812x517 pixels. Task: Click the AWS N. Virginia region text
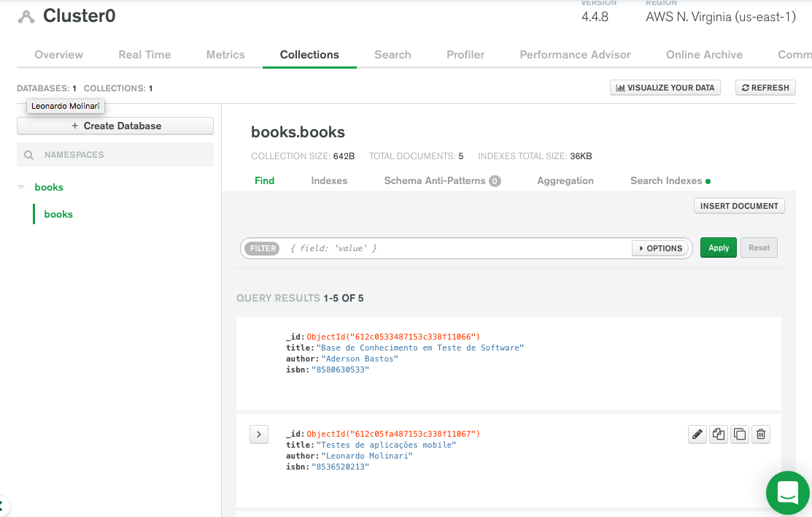(x=720, y=17)
